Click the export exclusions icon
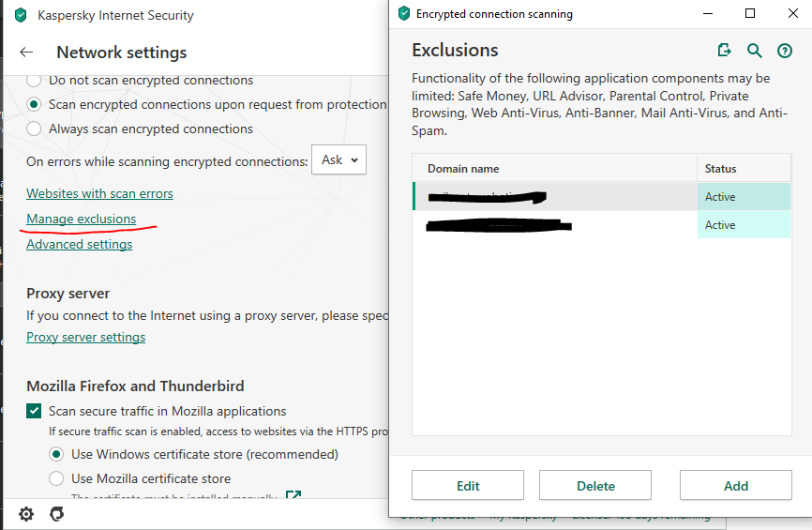 coord(724,51)
